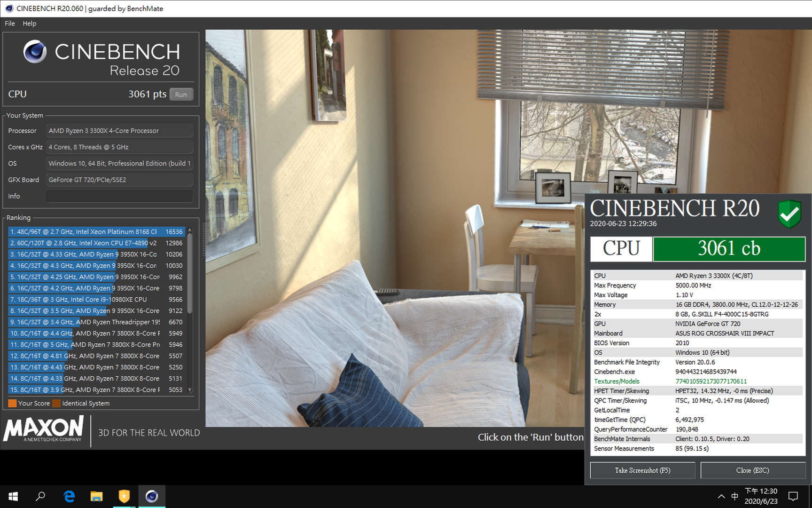The width and height of the screenshot is (812, 508).
Task: Select ranking row 7 Intel Core i9-10980XE
Action: 96,300
